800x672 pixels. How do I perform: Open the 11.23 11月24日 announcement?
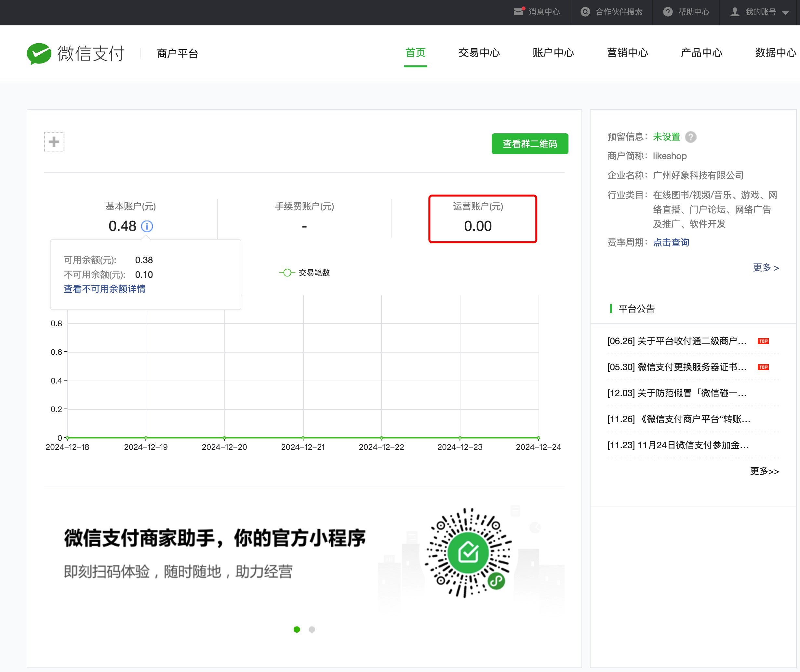pos(678,445)
